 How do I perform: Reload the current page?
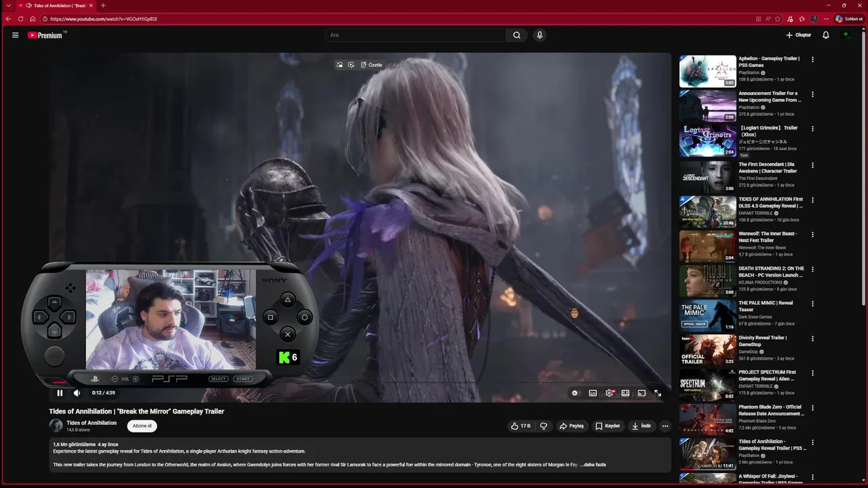click(x=20, y=19)
